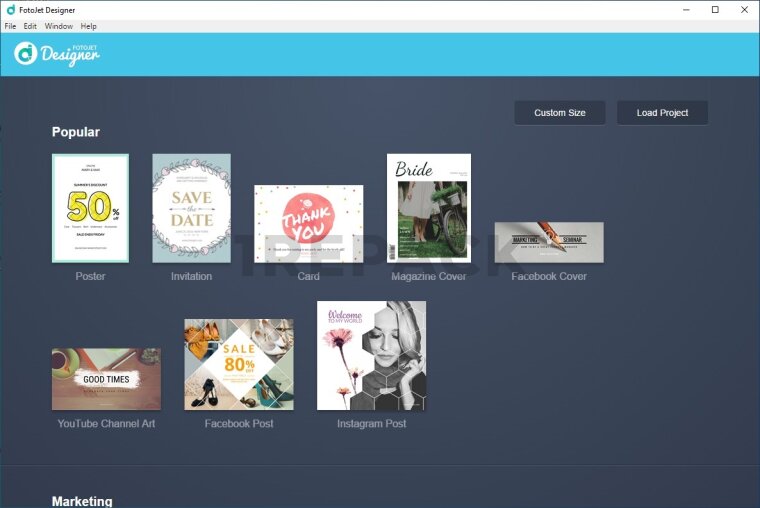Click the Custom Size button
760x508 pixels.
pyautogui.click(x=559, y=113)
